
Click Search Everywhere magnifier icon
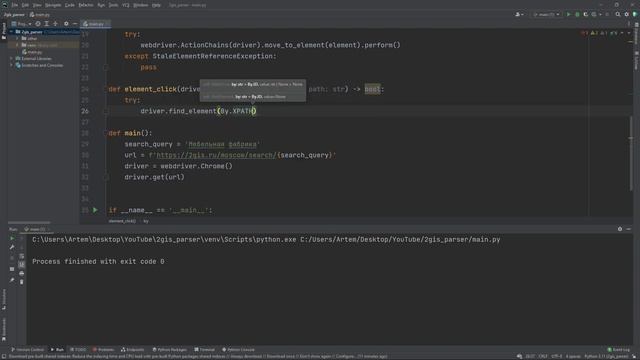pos(618,14)
